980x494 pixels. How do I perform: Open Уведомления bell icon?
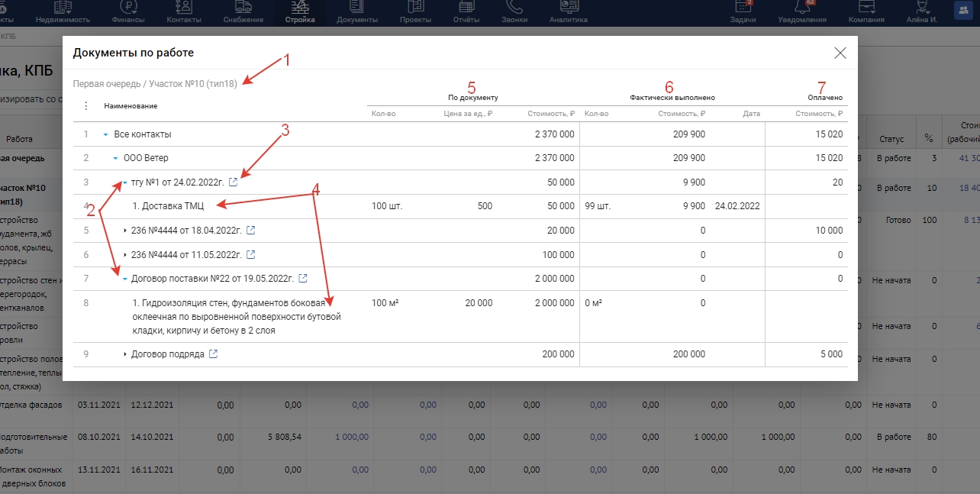tap(802, 8)
